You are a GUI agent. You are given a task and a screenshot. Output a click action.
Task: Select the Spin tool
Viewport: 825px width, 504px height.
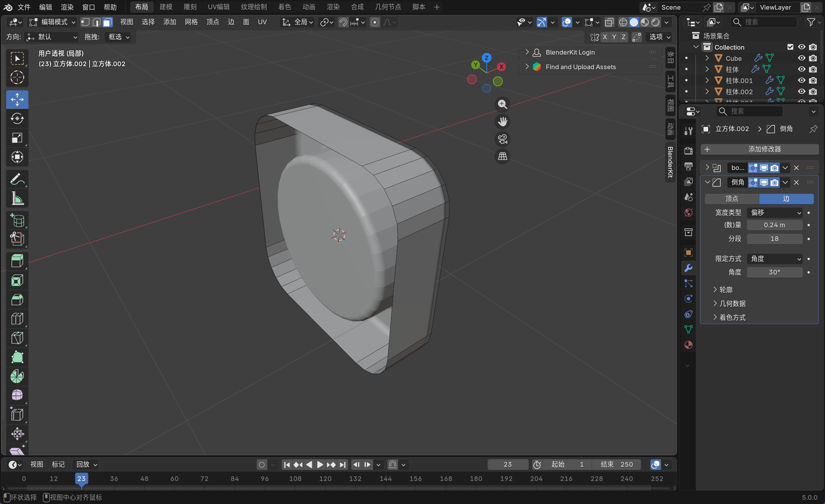(17, 376)
